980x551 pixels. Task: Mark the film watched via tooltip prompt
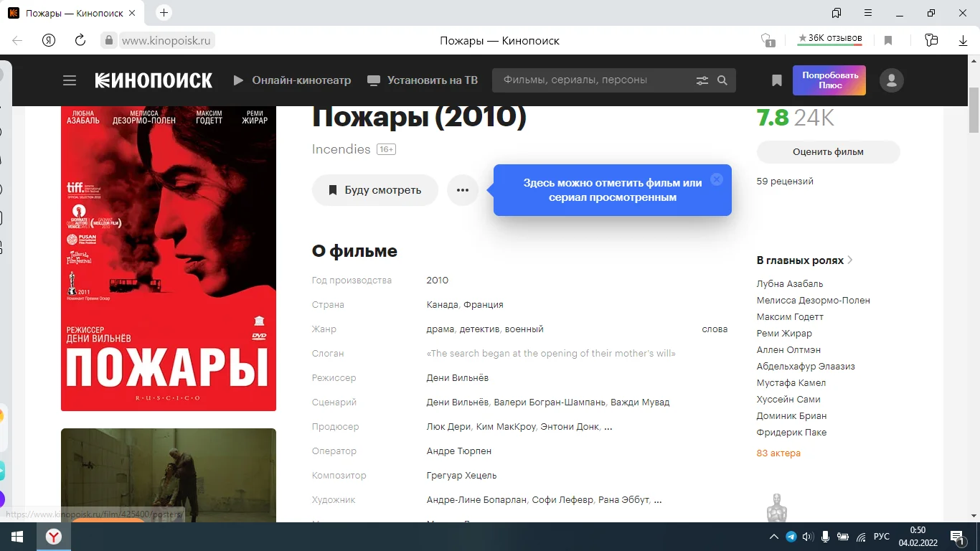click(612, 189)
